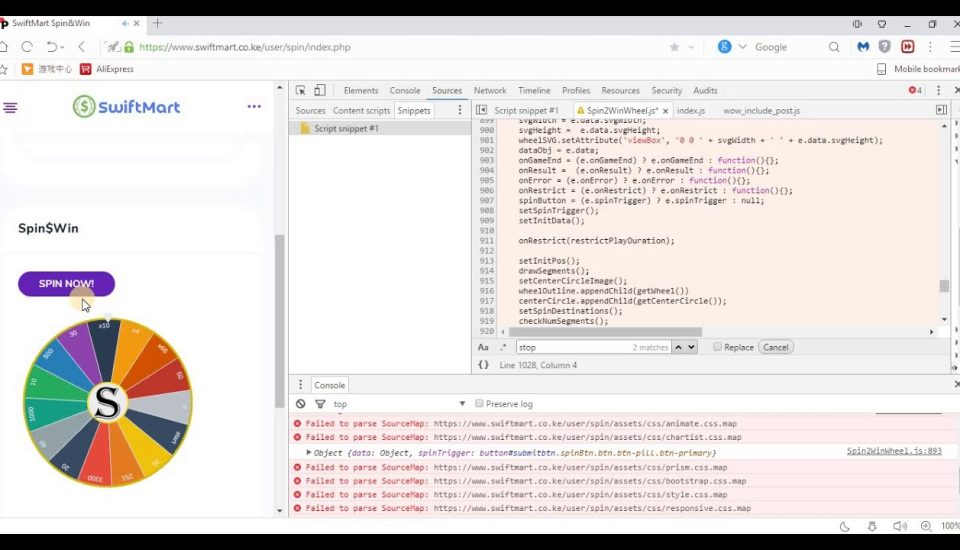Screen dimensions: 960x550
Task: Open the red video extension icon
Action: pos(907,47)
